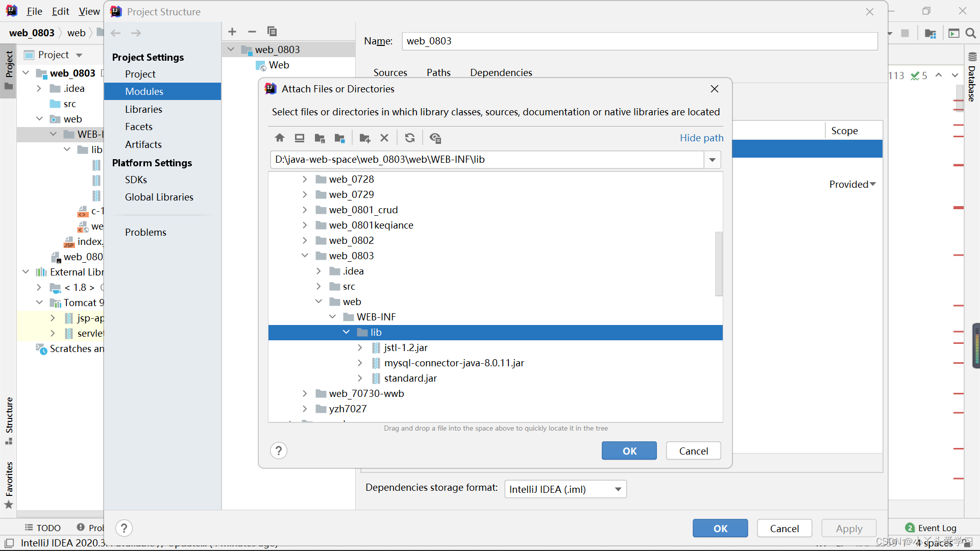The image size is (980, 551).
Task: Click Cancel to dismiss the attach dialog
Action: tap(693, 451)
